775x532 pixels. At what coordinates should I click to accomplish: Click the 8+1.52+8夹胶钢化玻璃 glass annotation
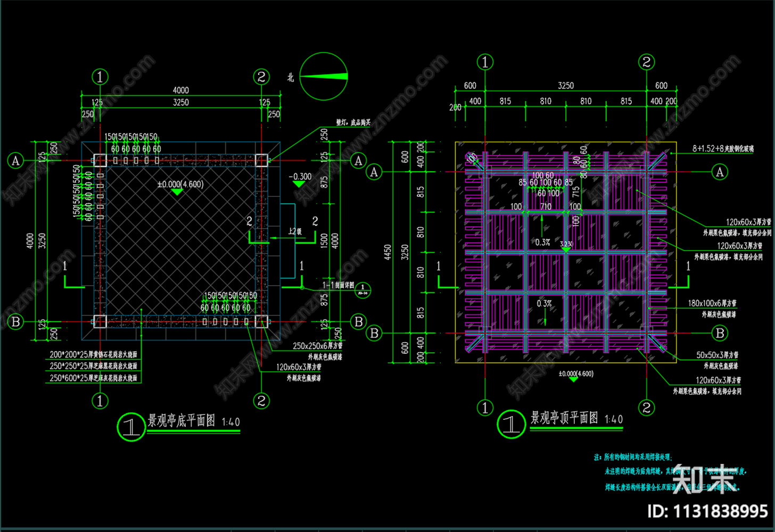coord(723,149)
